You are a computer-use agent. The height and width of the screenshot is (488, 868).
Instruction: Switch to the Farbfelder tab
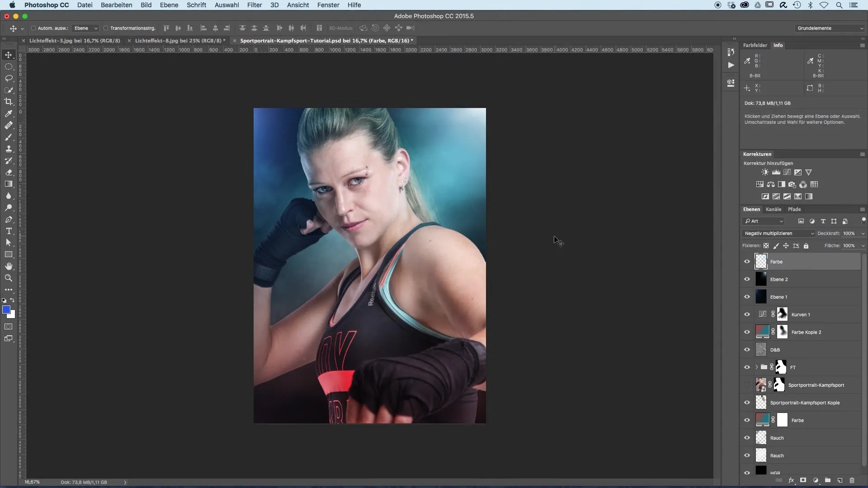click(755, 45)
